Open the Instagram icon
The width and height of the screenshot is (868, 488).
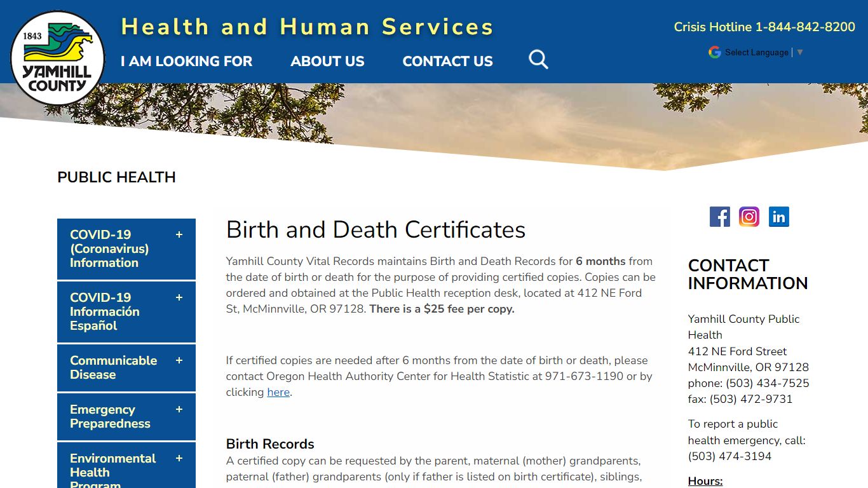[x=749, y=217]
